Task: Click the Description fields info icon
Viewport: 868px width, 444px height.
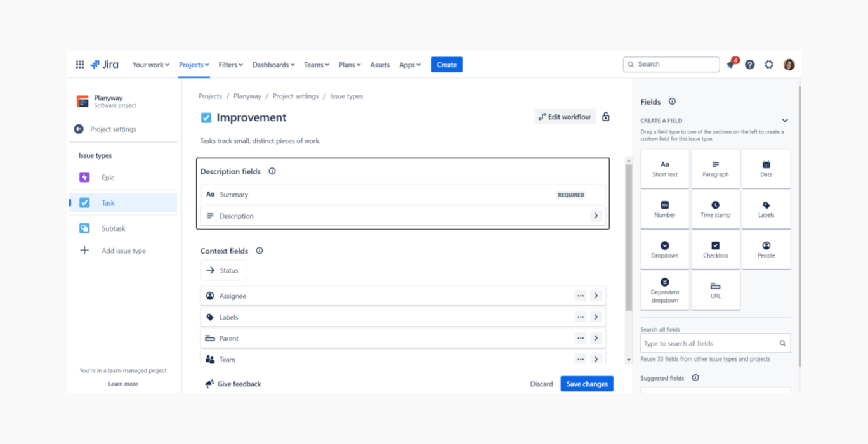Action: coord(272,171)
